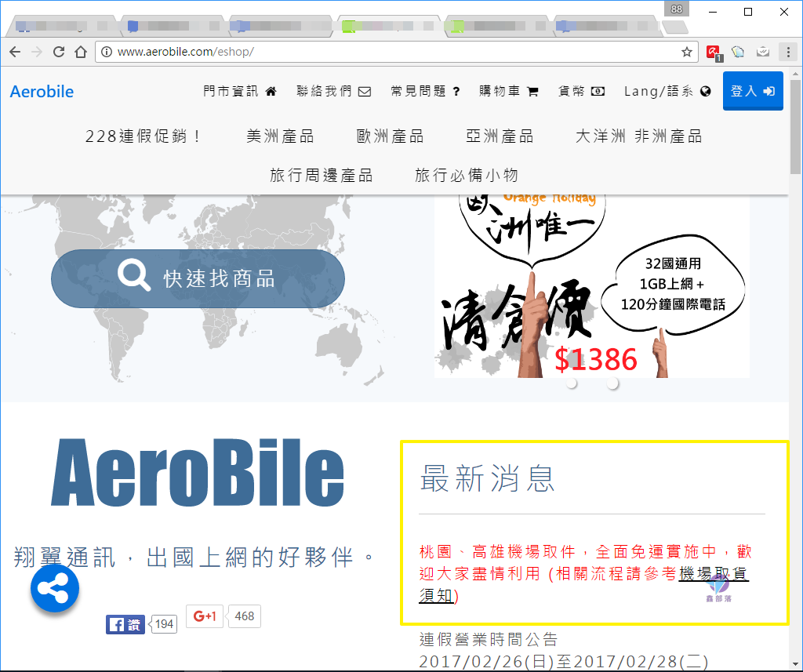Image resolution: width=803 pixels, height=672 pixels.
Task: Select the first carousel dot
Action: (x=572, y=383)
